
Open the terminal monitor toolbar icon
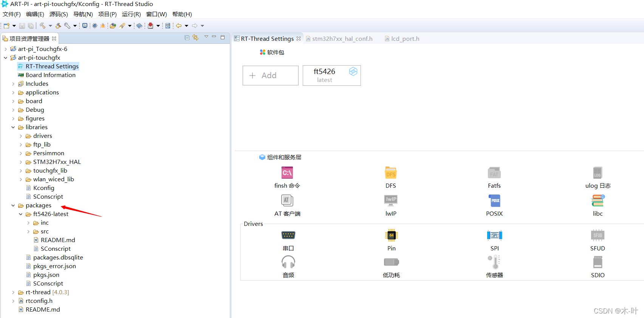pos(85,26)
